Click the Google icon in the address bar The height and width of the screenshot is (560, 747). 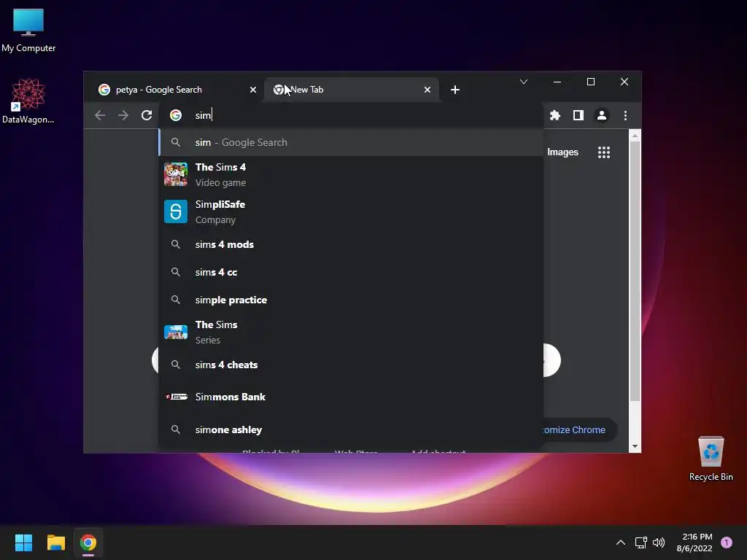176,115
